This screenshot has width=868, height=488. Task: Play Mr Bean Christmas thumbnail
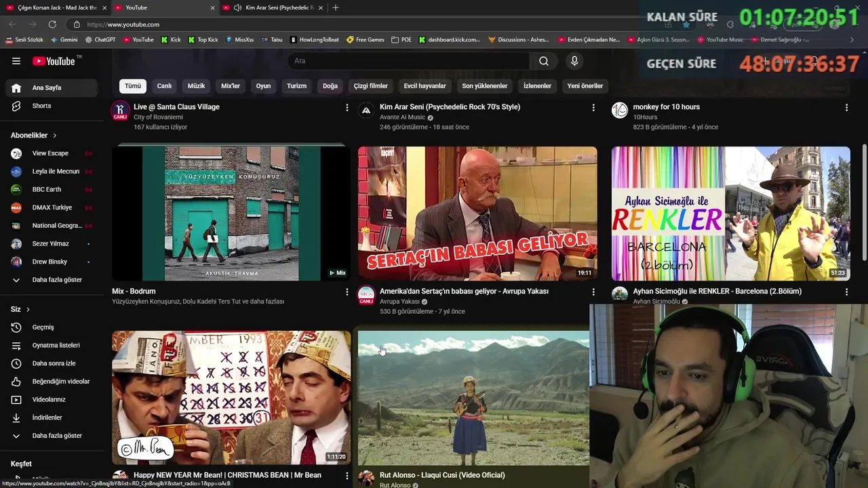231,397
